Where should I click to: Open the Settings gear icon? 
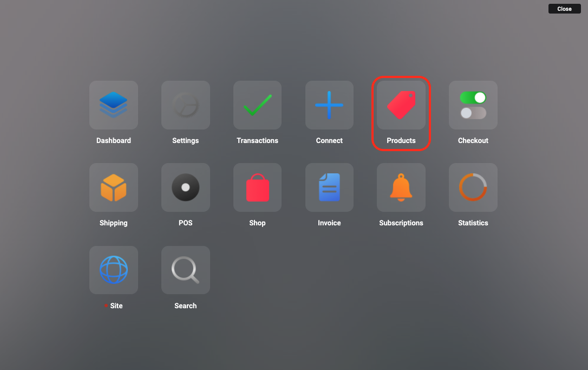point(186,105)
